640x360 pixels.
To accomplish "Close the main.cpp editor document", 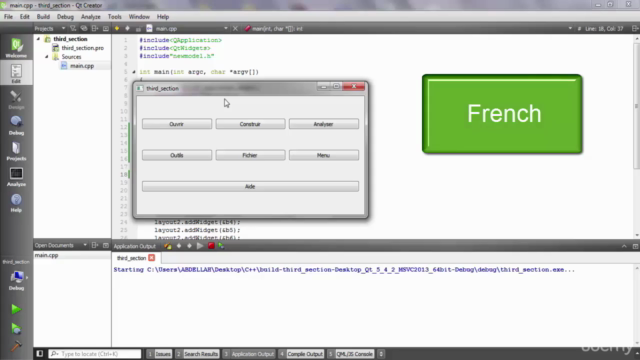I will 235,29.
